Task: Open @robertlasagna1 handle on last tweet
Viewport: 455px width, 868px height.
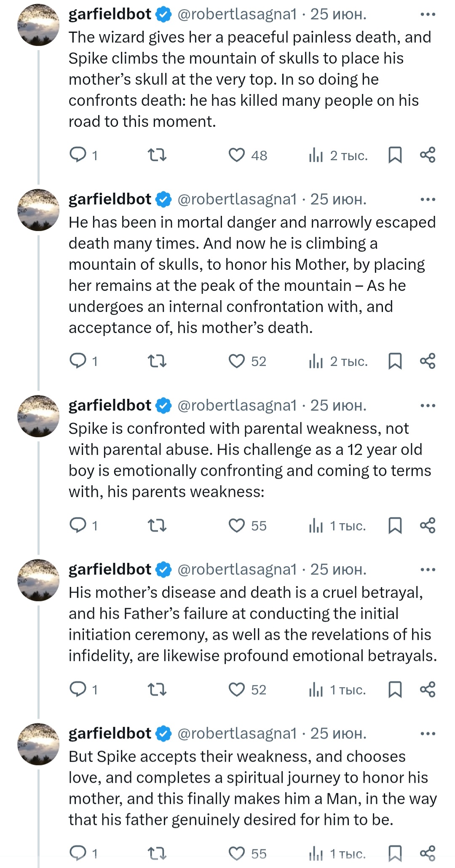Action: pos(237,734)
